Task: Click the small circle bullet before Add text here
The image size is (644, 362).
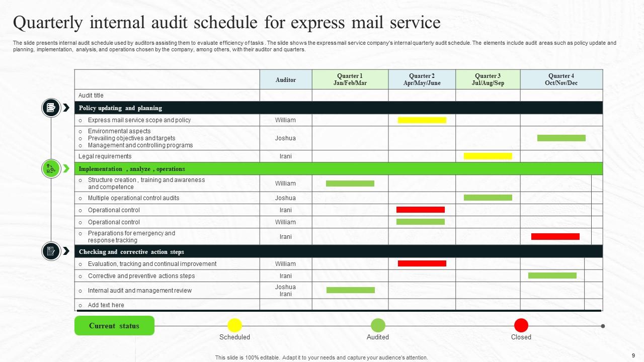Action: 80,305
